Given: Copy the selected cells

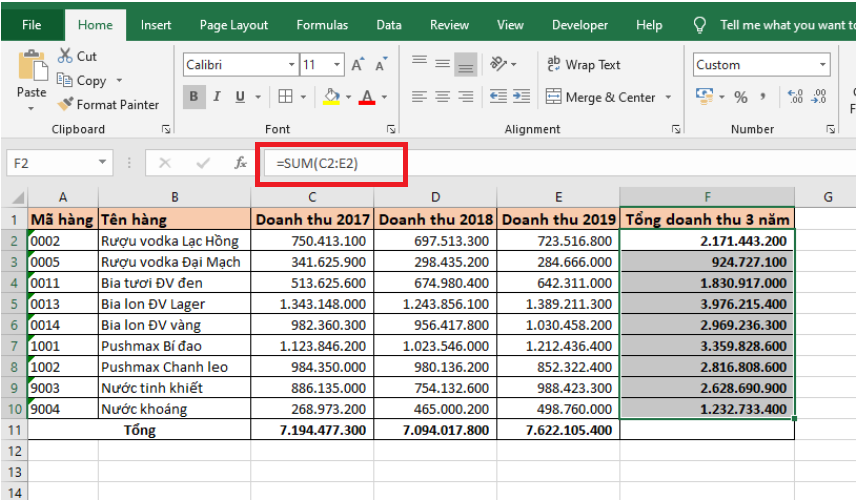Looking at the screenshot, I should [82, 80].
